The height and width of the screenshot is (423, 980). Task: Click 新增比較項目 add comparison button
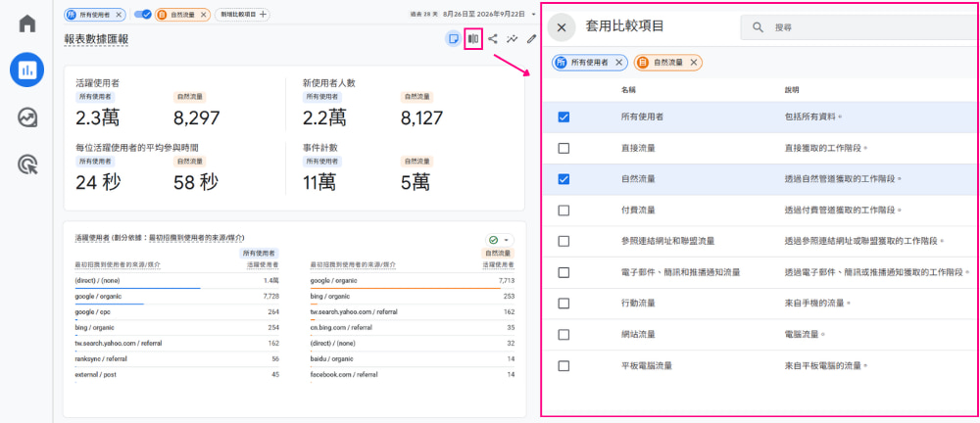coord(242,14)
